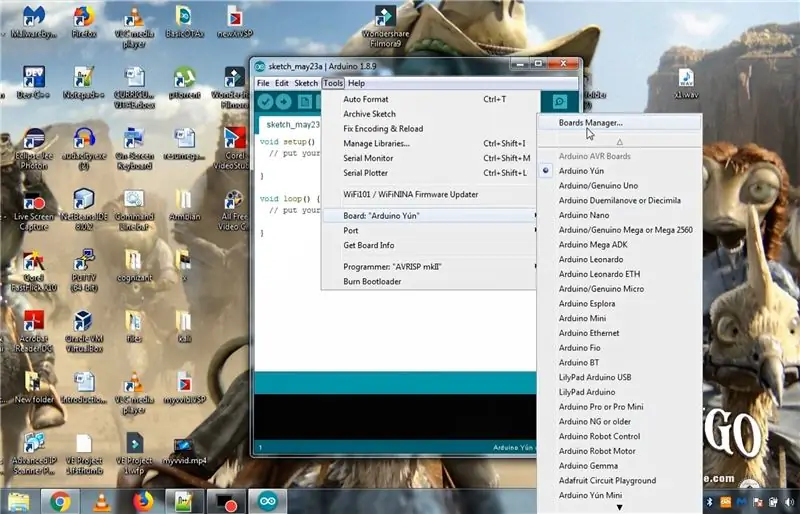Choose Serial Plotter menu entry
This screenshot has width=800, height=514.
point(430,173)
